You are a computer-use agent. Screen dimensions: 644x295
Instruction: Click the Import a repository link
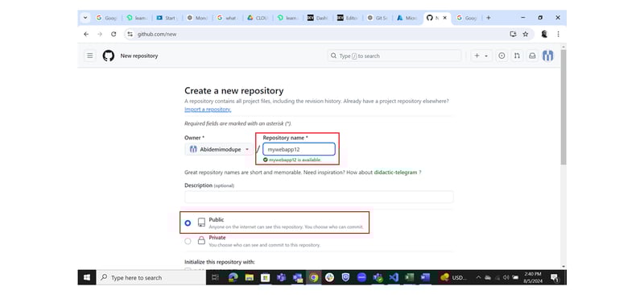[208, 110]
